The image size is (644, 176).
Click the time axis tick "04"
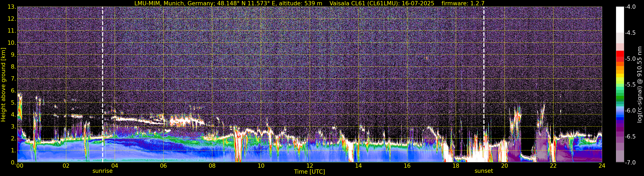click(x=115, y=166)
